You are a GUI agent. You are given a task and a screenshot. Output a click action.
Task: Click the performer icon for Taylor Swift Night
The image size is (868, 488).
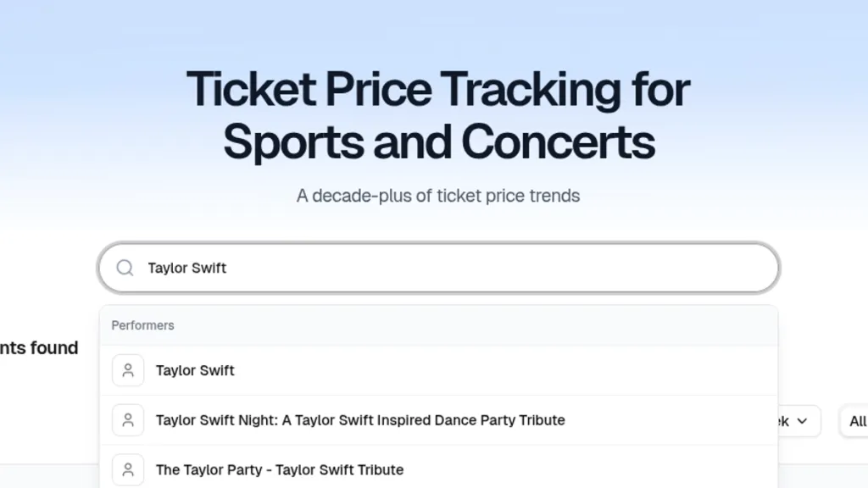click(128, 420)
